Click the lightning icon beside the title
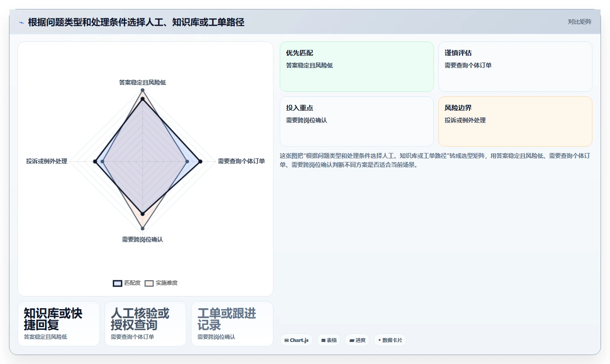This screenshot has width=610, height=364. [x=21, y=22]
